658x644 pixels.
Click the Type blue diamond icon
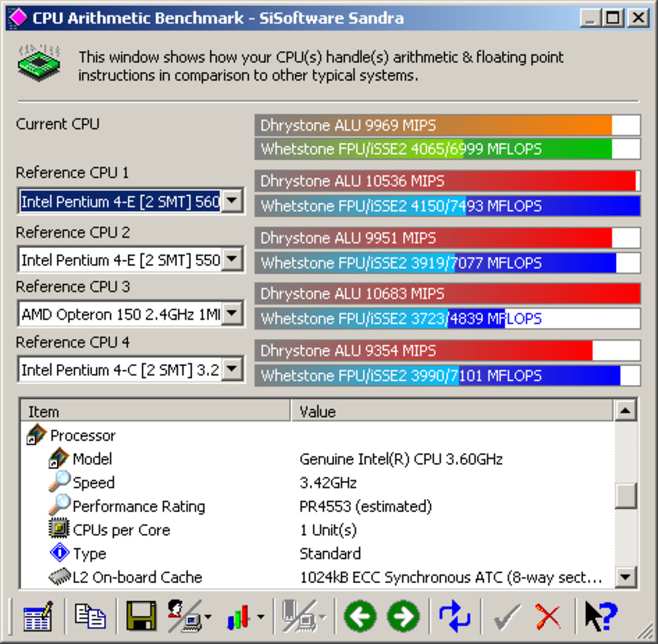pos(60,552)
